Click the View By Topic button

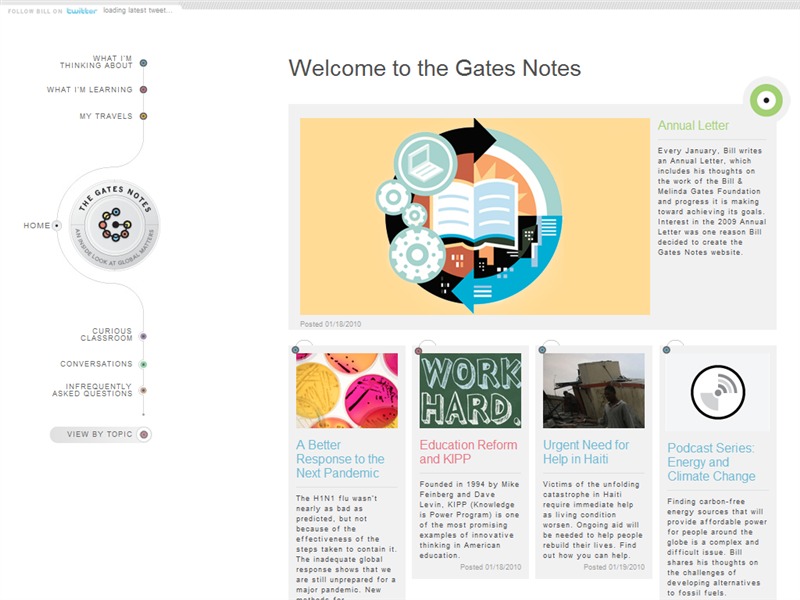click(x=101, y=434)
